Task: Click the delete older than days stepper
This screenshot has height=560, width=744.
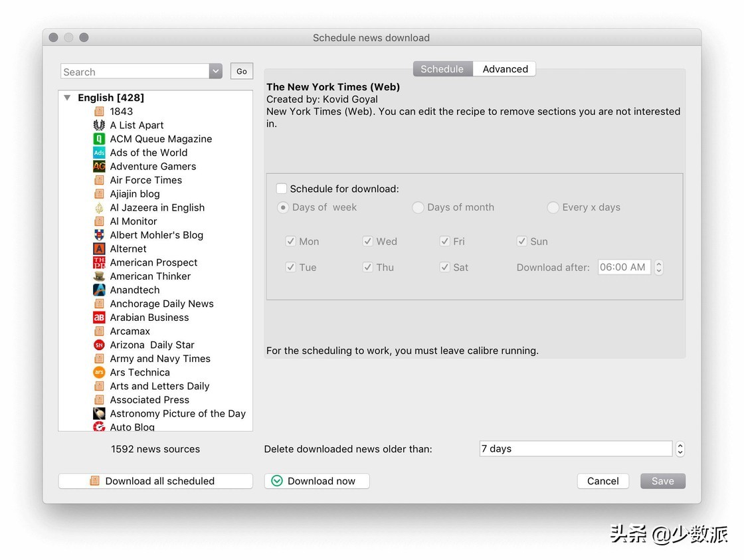Action: click(x=680, y=449)
